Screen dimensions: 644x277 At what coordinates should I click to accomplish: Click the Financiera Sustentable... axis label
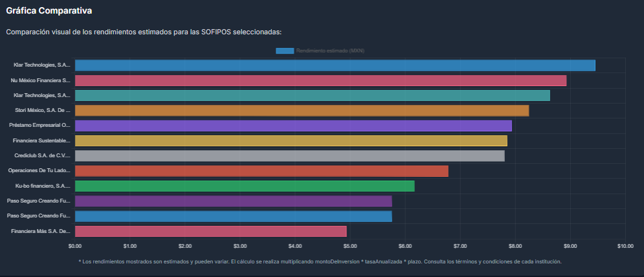point(41,140)
